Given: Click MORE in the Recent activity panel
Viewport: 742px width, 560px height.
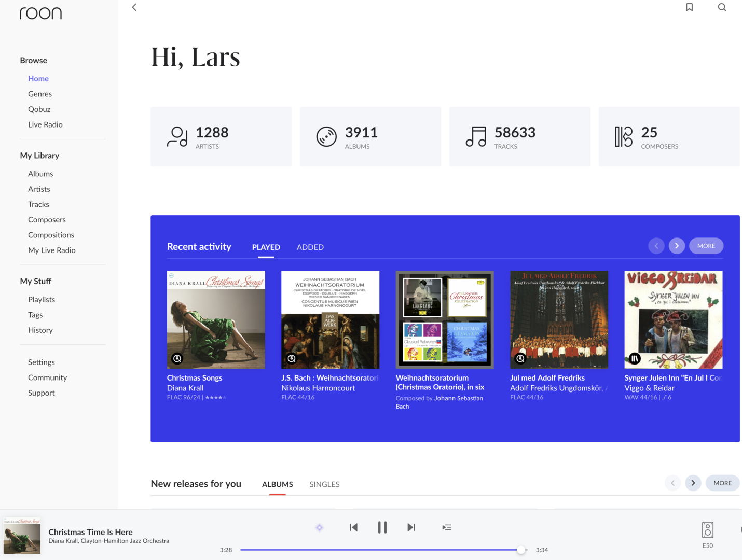Looking at the screenshot, I should point(706,246).
